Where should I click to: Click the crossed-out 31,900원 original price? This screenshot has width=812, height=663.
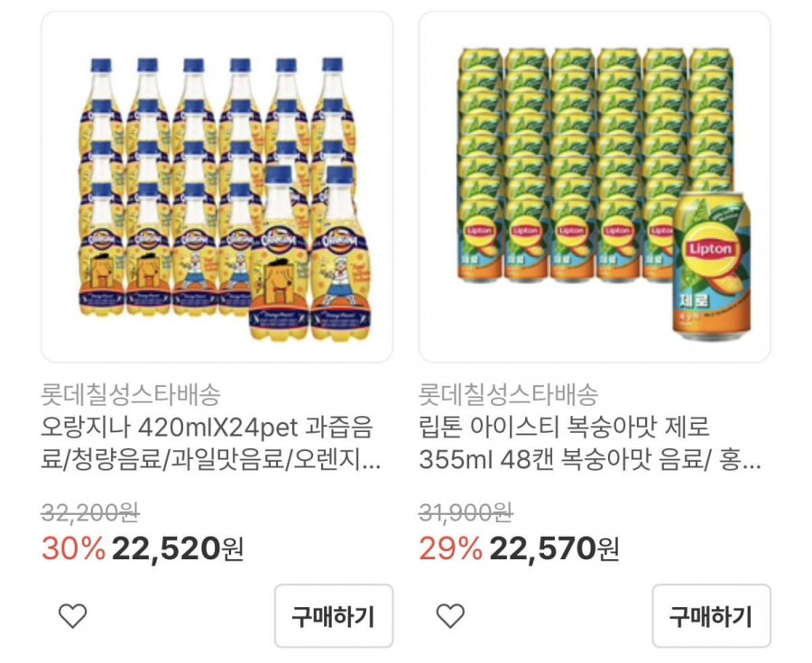467,513
